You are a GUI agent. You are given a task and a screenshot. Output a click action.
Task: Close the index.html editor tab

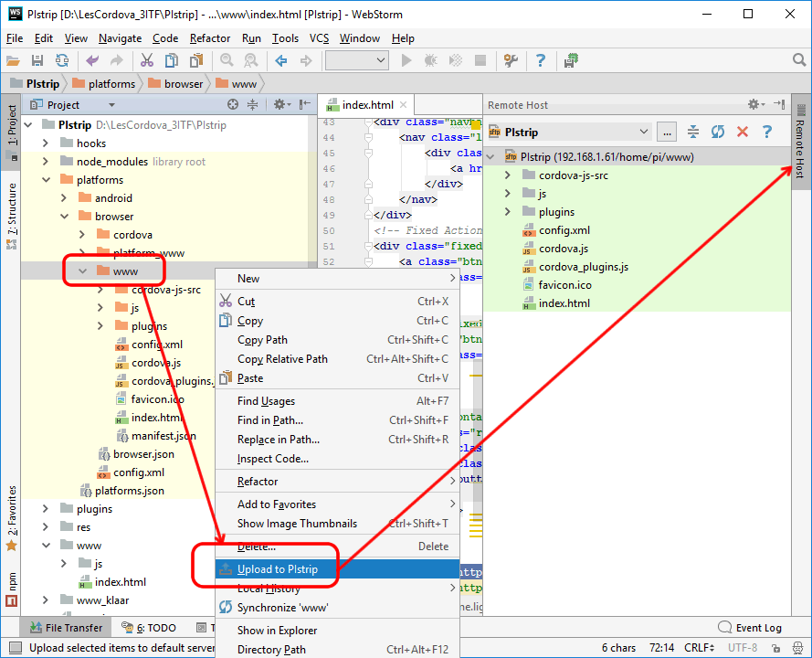point(403,105)
